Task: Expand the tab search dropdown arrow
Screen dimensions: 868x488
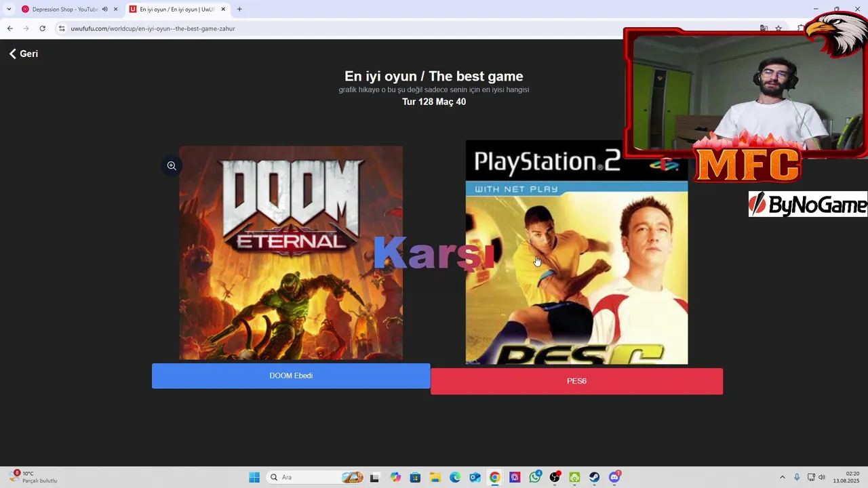Action: point(9,9)
